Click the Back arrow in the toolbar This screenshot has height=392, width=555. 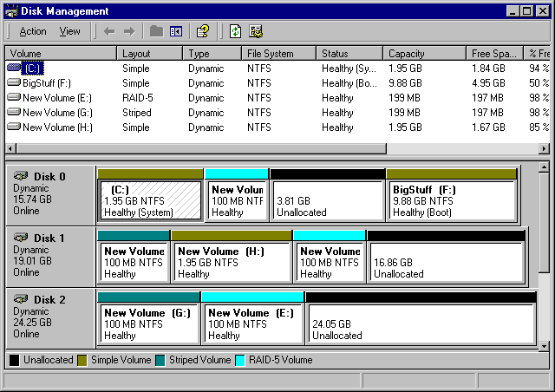(x=109, y=31)
